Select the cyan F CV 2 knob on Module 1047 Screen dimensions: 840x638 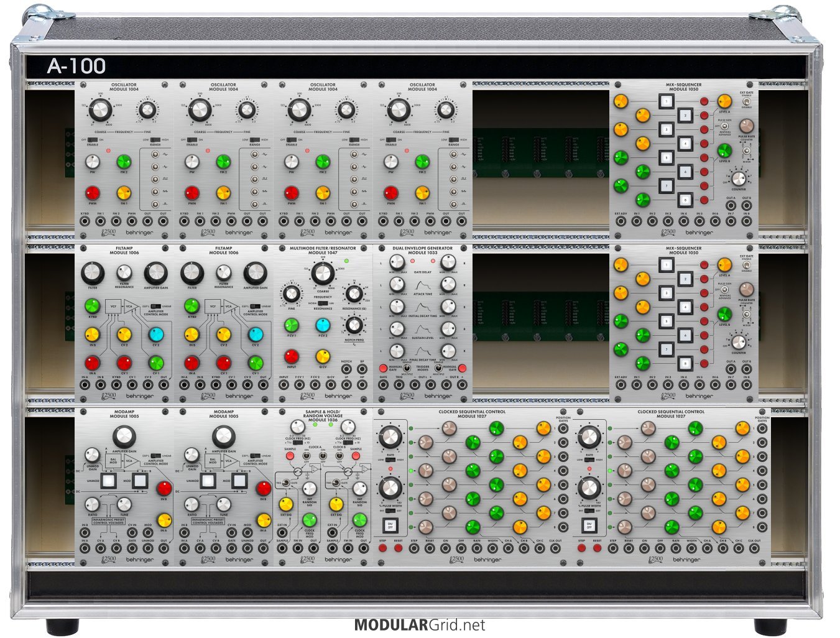click(x=322, y=325)
